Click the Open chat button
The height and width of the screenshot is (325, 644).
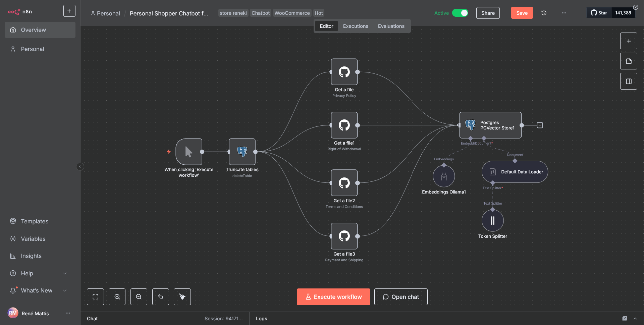coord(401,297)
